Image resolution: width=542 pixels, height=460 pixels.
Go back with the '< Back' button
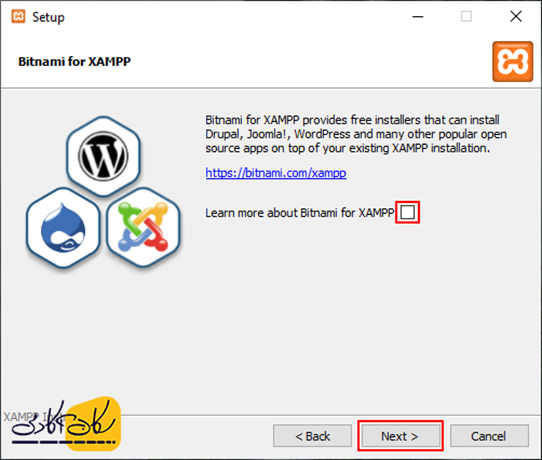312,436
